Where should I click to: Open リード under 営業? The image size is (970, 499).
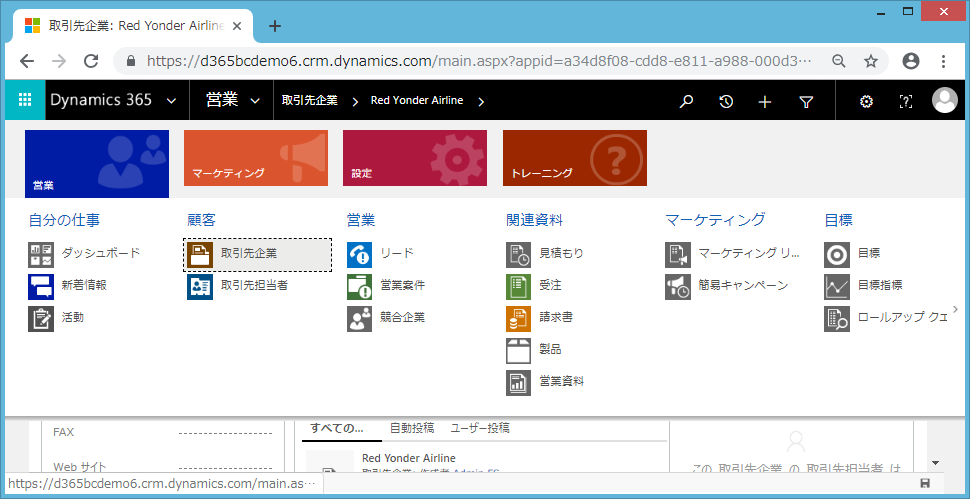(x=380, y=254)
